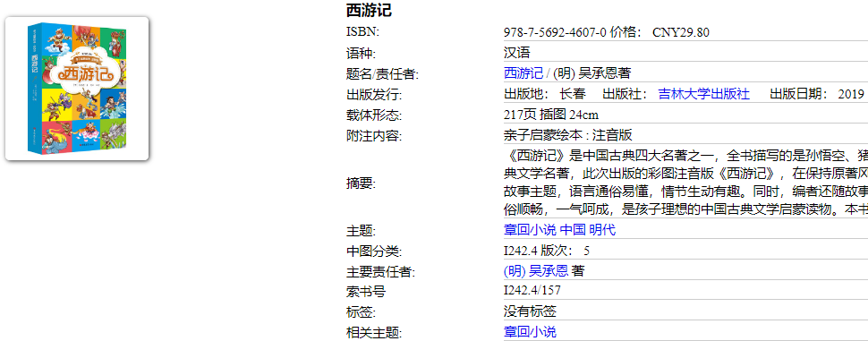Click the 语种 field label
Screen dimensions: 868x341
pos(361,54)
